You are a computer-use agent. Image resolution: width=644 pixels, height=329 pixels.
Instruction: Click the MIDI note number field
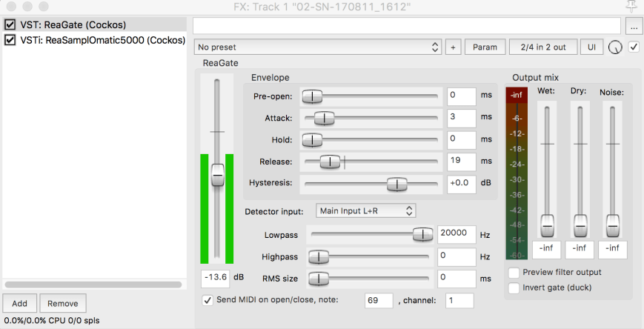tap(378, 300)
